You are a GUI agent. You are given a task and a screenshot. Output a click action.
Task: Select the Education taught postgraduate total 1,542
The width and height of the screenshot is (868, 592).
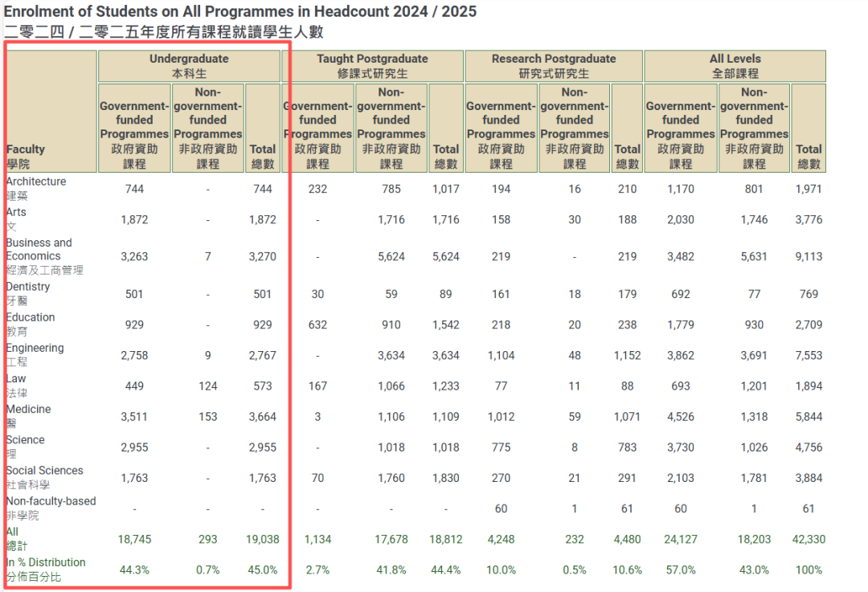pyautogui.click(x=445, y=325)
